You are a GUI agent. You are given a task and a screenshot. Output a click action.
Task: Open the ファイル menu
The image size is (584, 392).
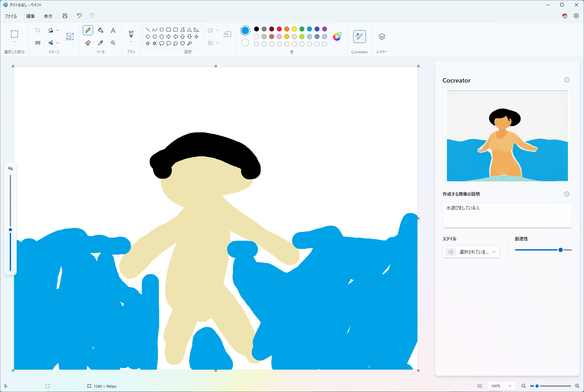coord(11,16)
